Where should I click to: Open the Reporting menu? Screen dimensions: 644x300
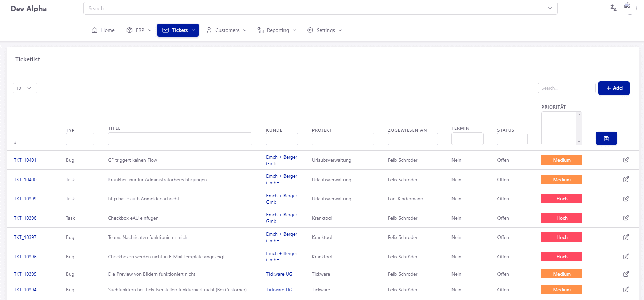[x=277, y=30]
